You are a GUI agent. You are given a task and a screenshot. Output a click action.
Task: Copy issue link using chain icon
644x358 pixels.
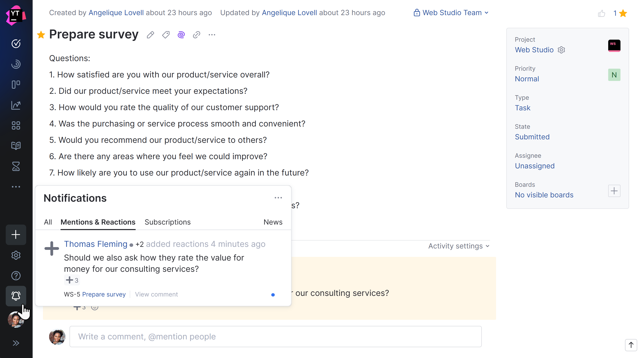click(197, 35)
